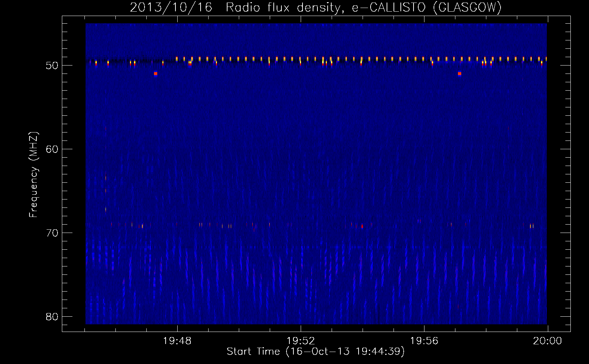
Task: Click "e-CALLISTO (GLASGOW)" in the title
Action: (427, 7)
